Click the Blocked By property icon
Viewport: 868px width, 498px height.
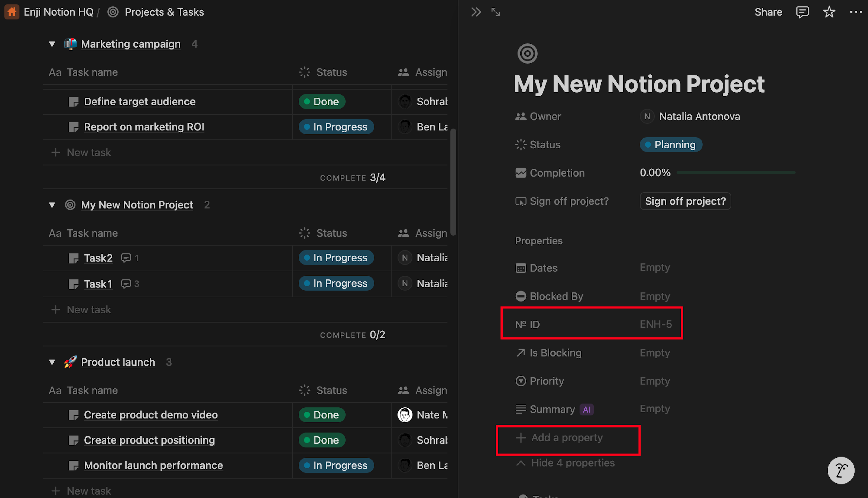(520, 296)
